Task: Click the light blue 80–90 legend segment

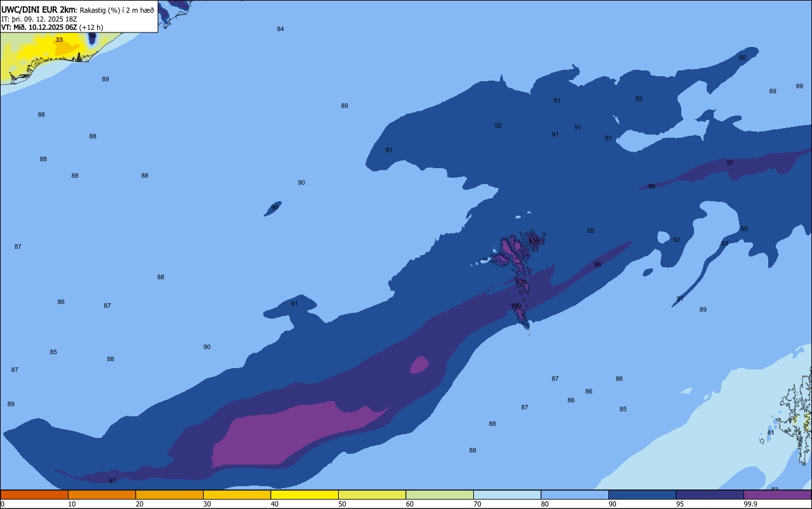Action: tap(575, 494)
